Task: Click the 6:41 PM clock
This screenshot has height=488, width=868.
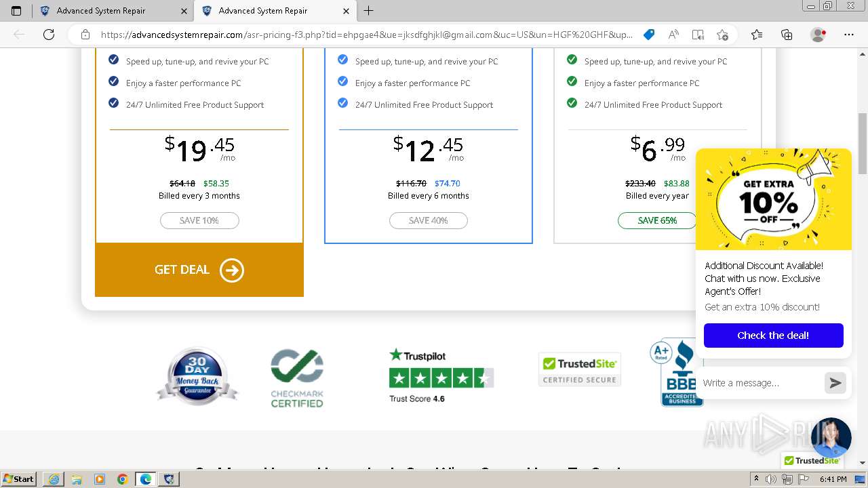Action: (x=833, y=479)
